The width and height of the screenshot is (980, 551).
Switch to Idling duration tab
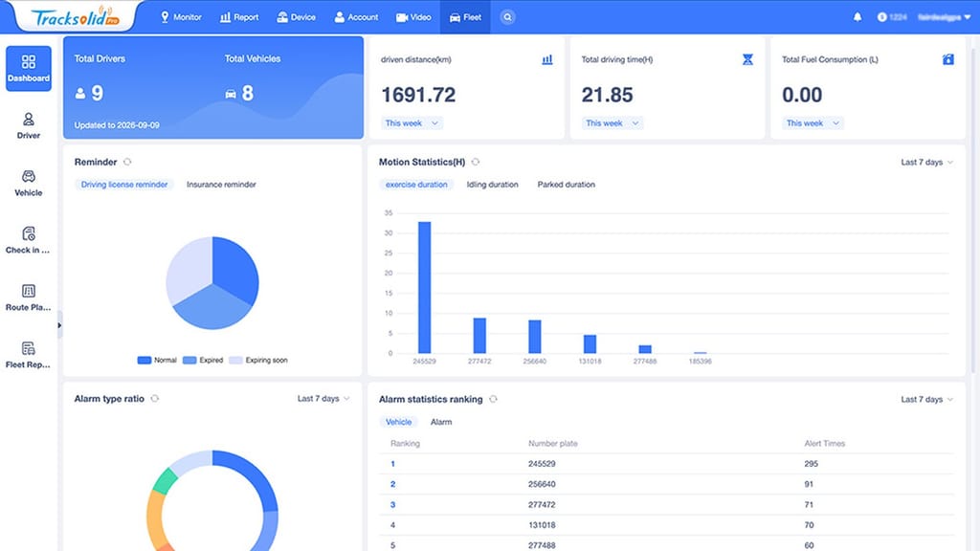point(493,185)
